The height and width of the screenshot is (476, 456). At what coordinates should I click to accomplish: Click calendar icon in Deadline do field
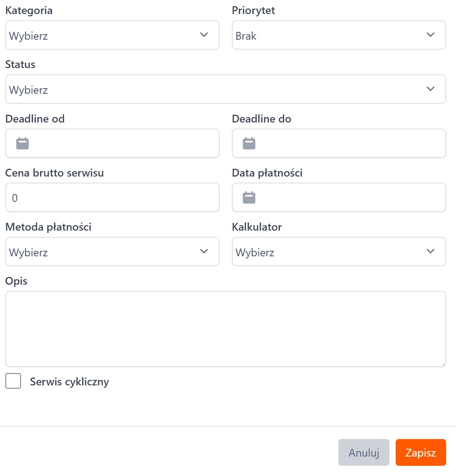click(249, 143)
